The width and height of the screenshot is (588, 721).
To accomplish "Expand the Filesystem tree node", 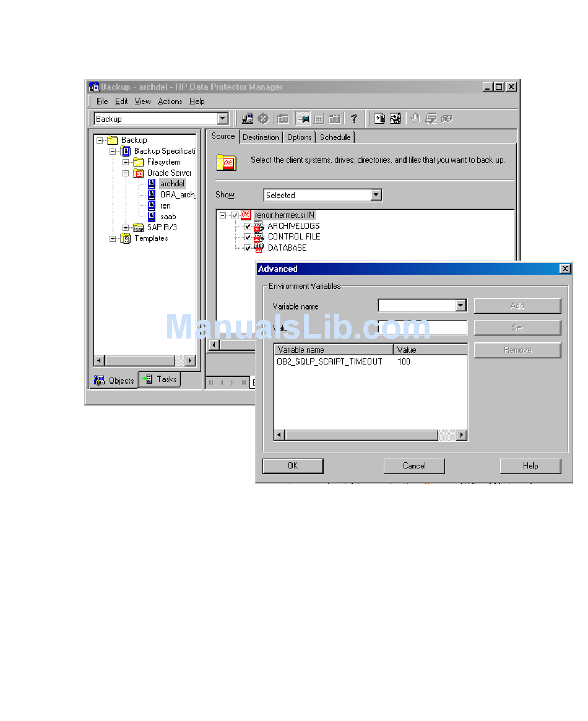I will pyautogui.click(x=126, y=162).
